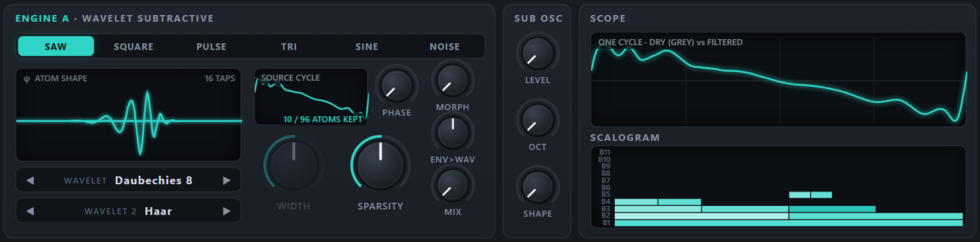Select the TRI waveform tab
This screenshot has height=242, width=980.
[x=289, y=46]
